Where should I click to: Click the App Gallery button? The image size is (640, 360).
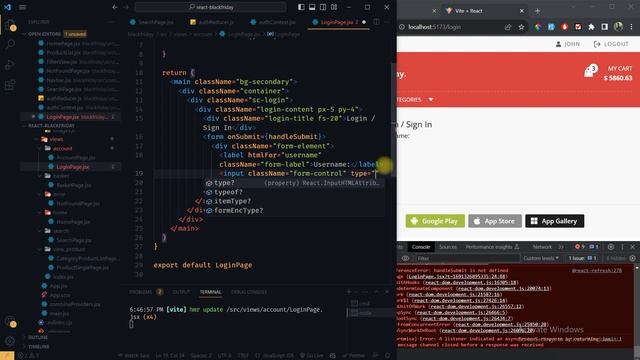[554, 221]
